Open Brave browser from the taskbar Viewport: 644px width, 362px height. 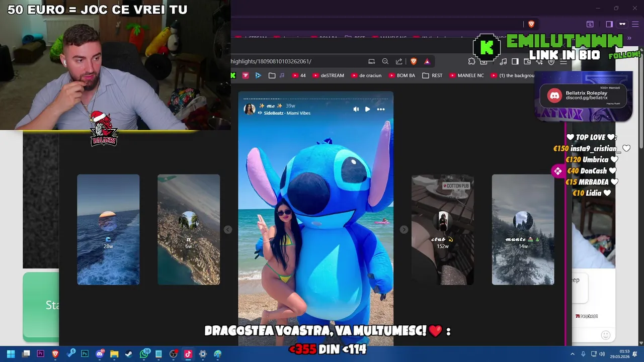(55, 354)
